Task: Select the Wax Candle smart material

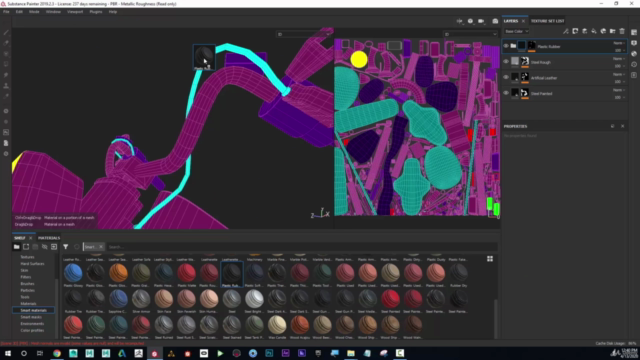Action: pos(277,325)
